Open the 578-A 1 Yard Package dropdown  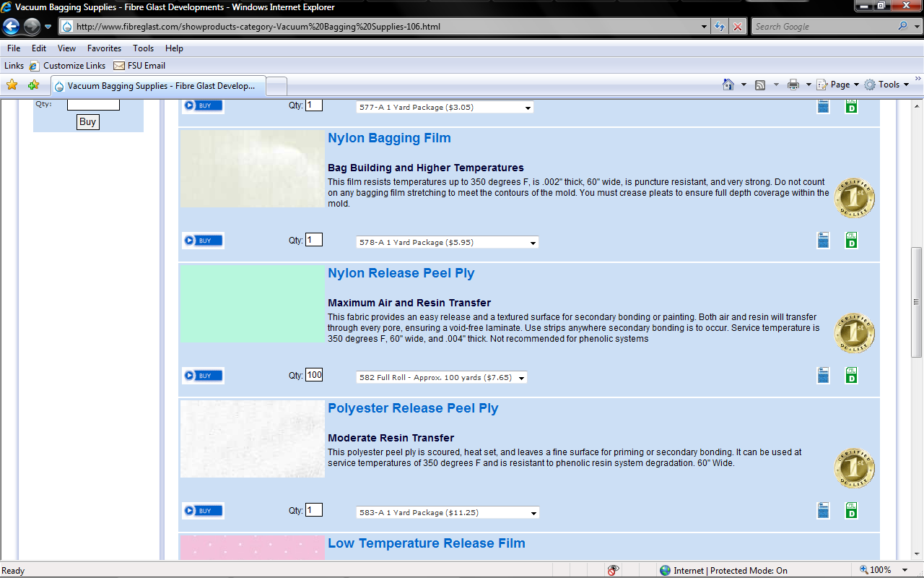pos(448,242)
